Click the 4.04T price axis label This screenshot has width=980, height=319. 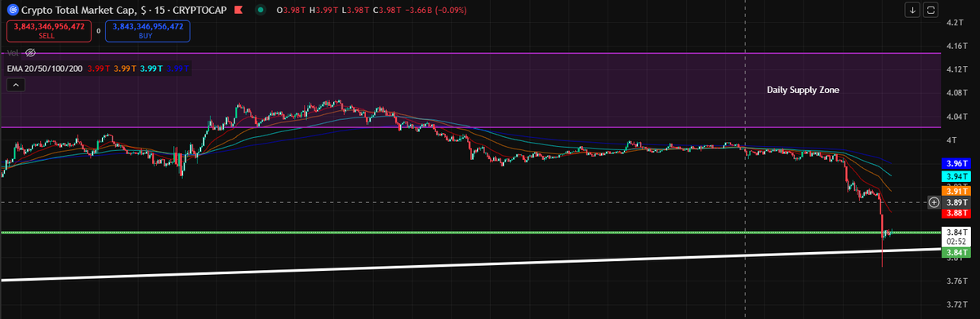pos(957,117)
